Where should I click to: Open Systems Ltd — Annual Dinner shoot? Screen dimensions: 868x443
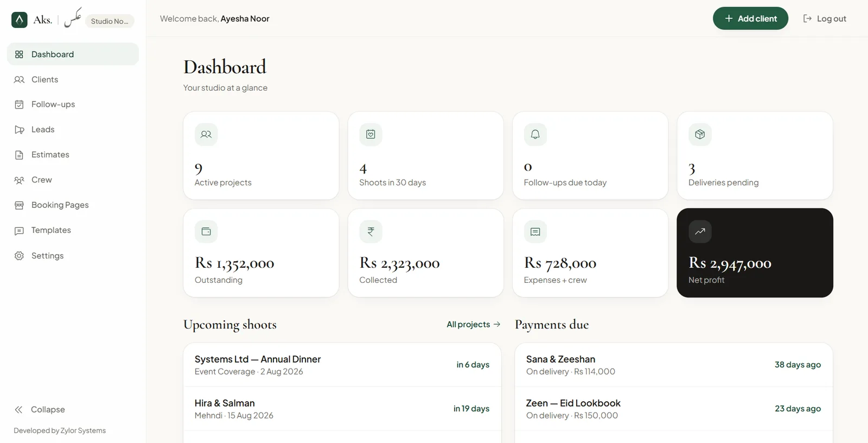(342, 365)
